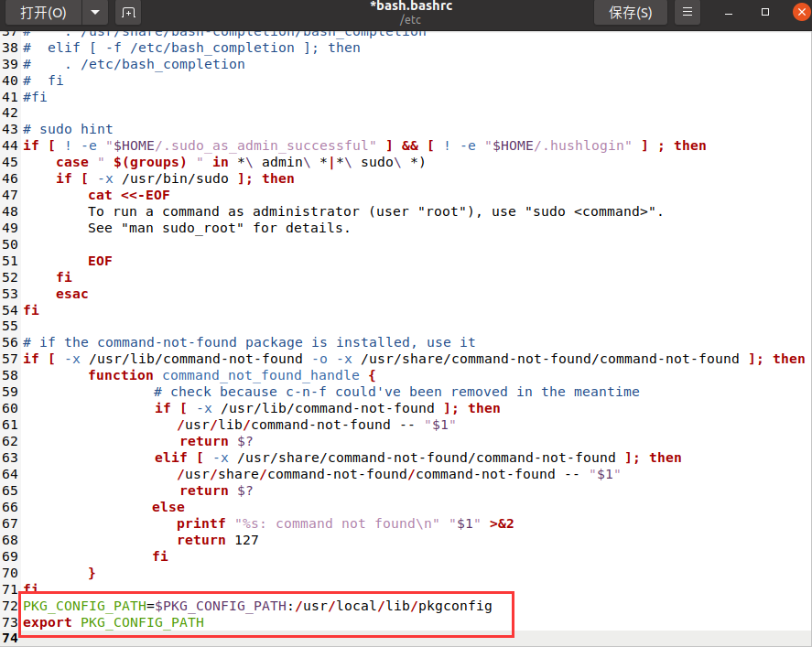Click 'function command_not_found_handle {' line
The image size is (812, 647).
(x=232, y=375)
